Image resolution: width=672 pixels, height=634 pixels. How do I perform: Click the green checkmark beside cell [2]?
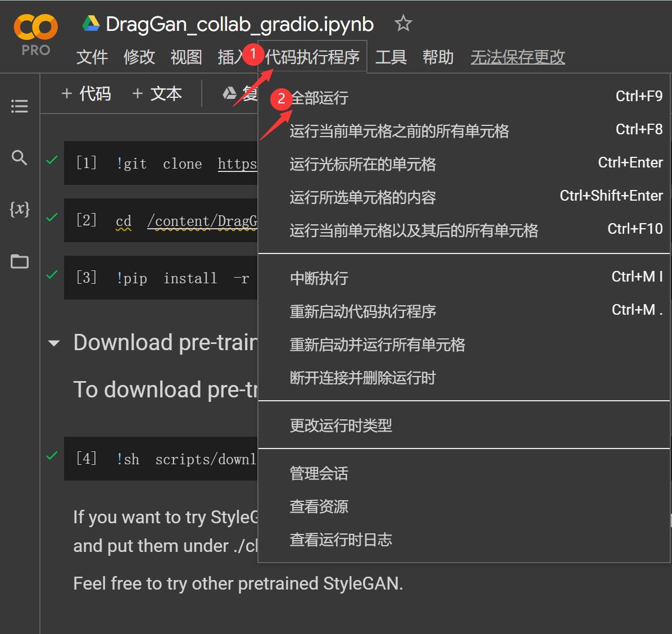52,218
